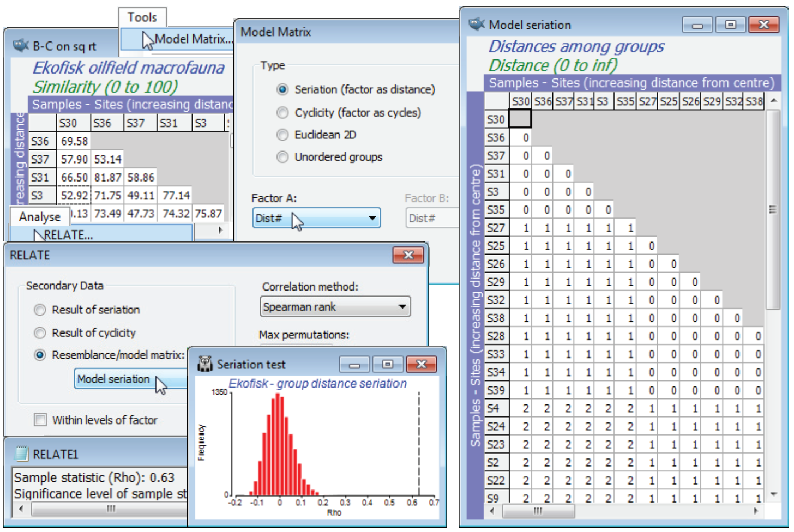Click the RELATE1 notepad icon
This screenshot has height=532, width=794.
(x=22, y=454)
